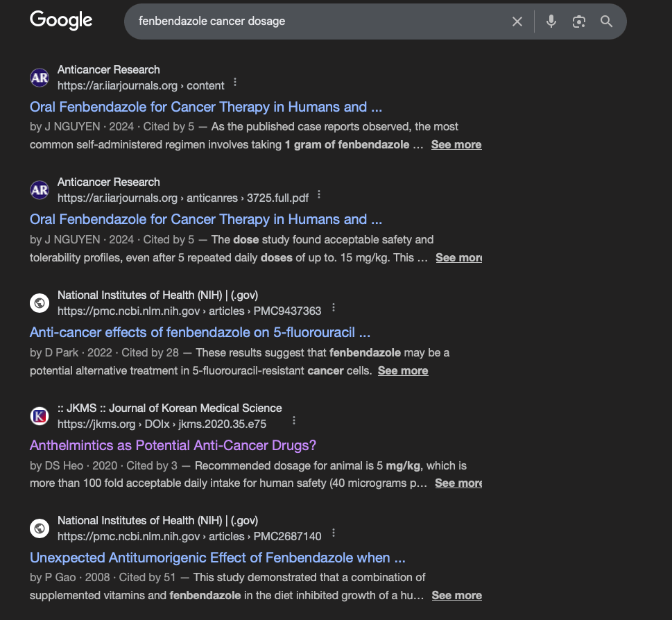This screenshot has width=672, height=620.
Task: Open options menu for 3725.full.pdf result
Action: 319,195
